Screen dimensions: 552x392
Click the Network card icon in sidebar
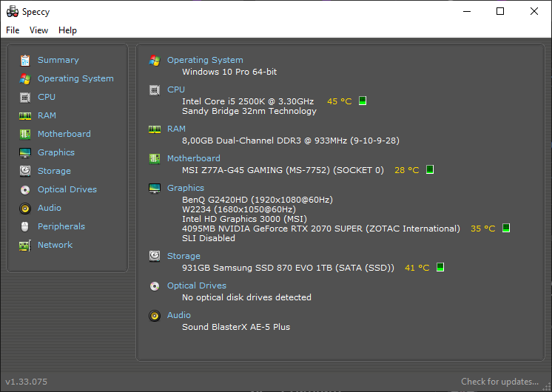click(x=25, y=246)
